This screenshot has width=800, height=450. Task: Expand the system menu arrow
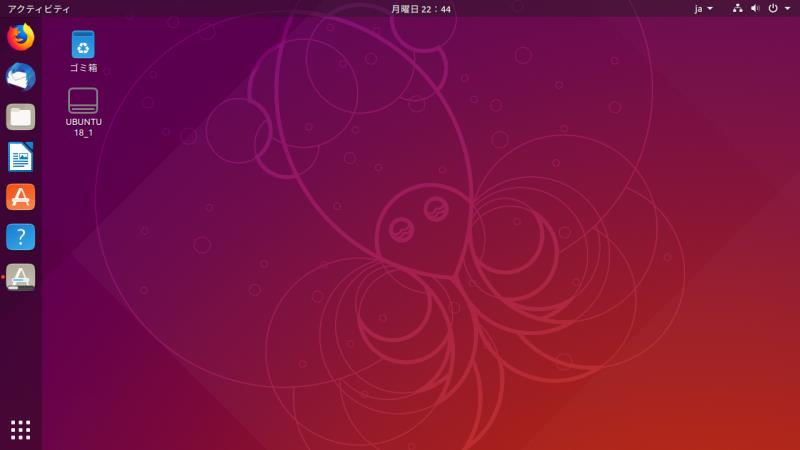787,9
